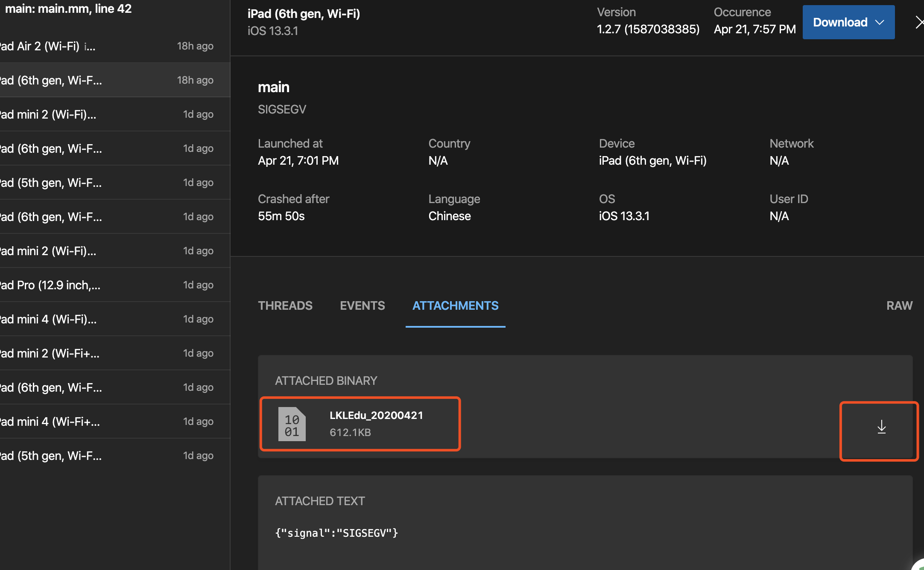The height and width of the screenshot is (570, 924).
Task: Close the crash details panel
Action: click(x=919, y=22)
